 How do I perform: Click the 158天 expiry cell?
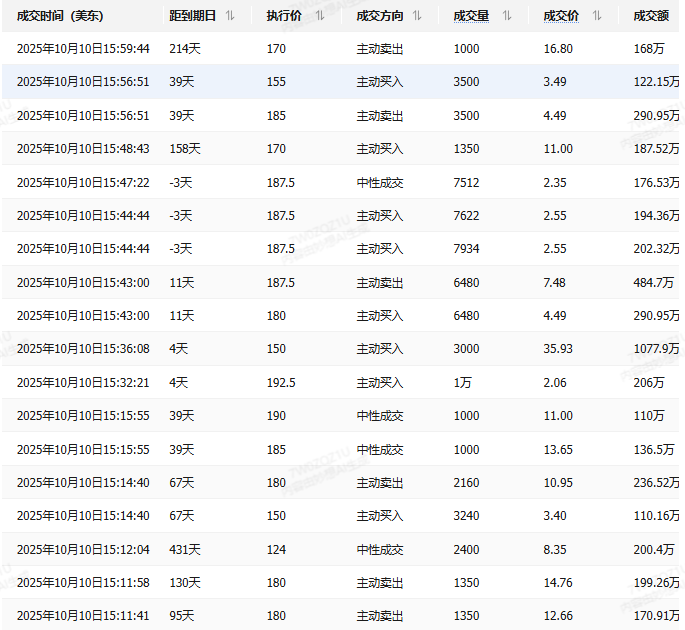(185, 149)
